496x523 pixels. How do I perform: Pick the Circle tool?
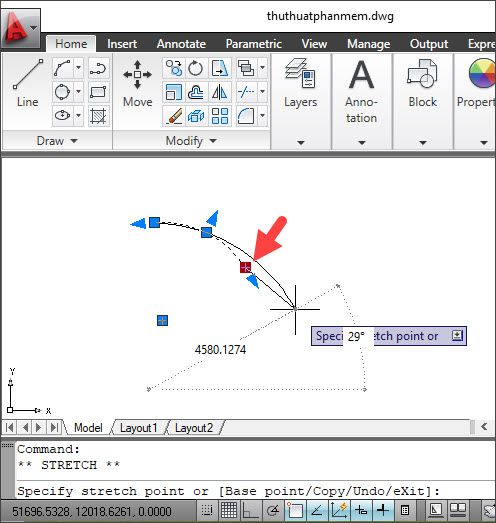pyautogui.click(x=62, y=92)
